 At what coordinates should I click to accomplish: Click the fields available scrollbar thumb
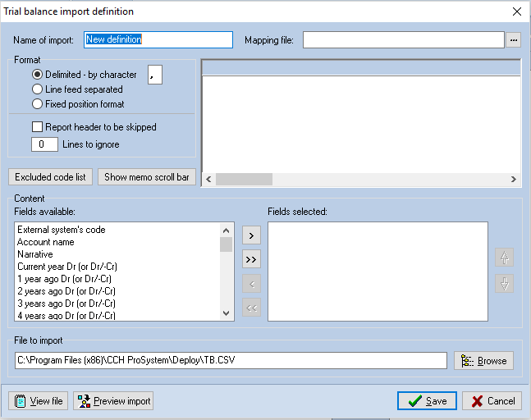tap(226, 244)
